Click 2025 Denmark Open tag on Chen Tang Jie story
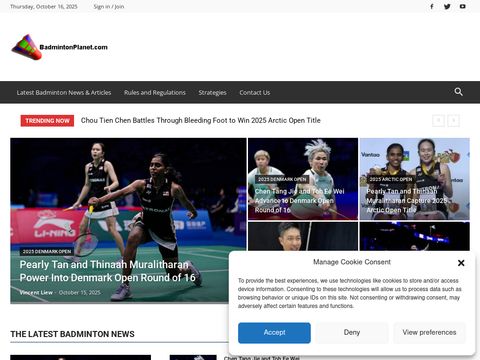Viewport: 480px width, 360px height. point(282,179)
